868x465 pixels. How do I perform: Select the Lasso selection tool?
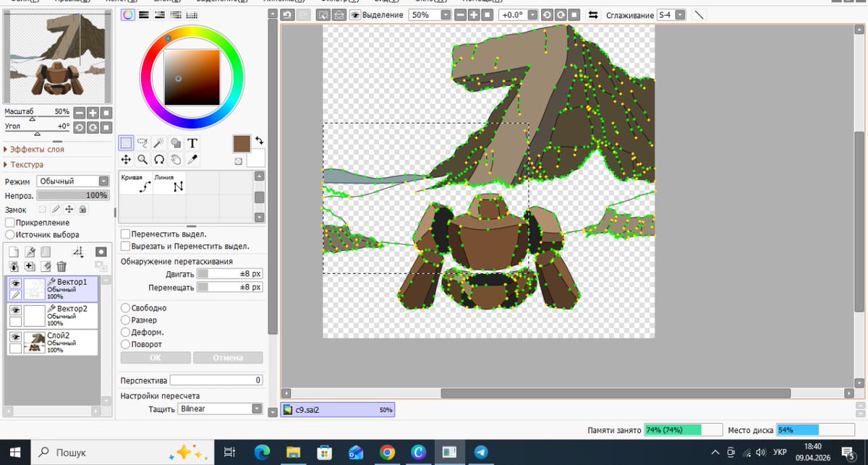pos(142,142)
